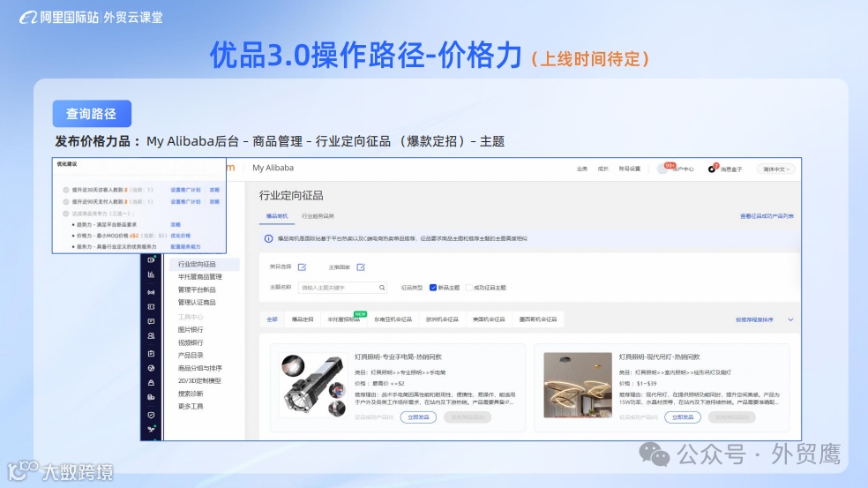The width and height of the screenshot is (868, 488).
Task: Click the blue 查询路径 button
Action: click(92, 114)
